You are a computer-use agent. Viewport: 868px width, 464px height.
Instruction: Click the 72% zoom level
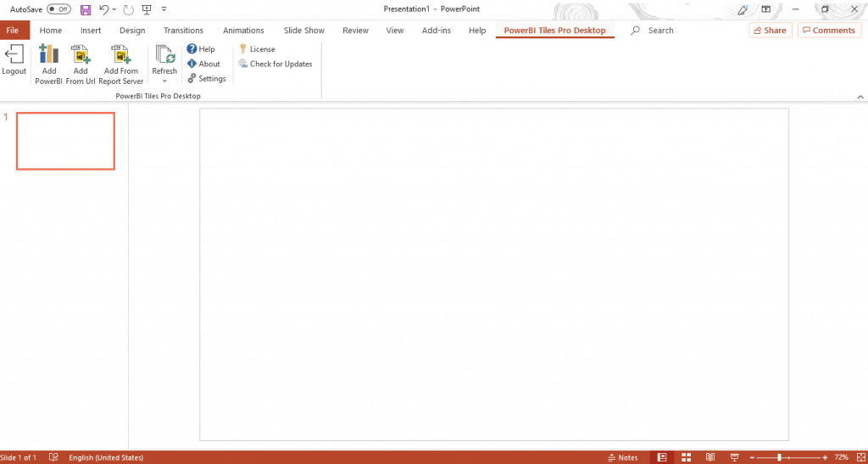(842, 457)
